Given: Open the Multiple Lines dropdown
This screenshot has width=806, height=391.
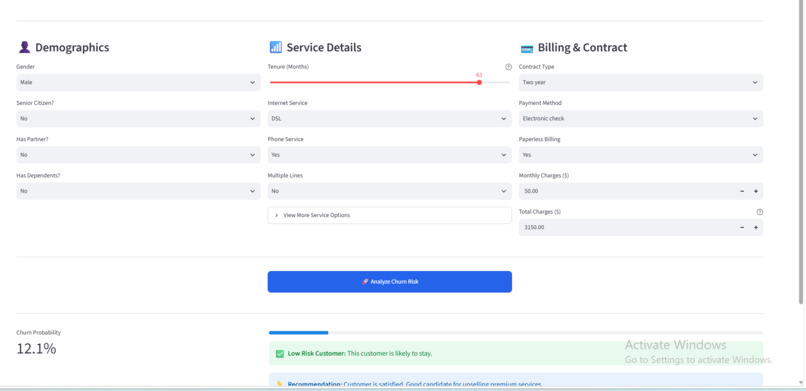Looking at the screenshot, I should tap(390, 191).
